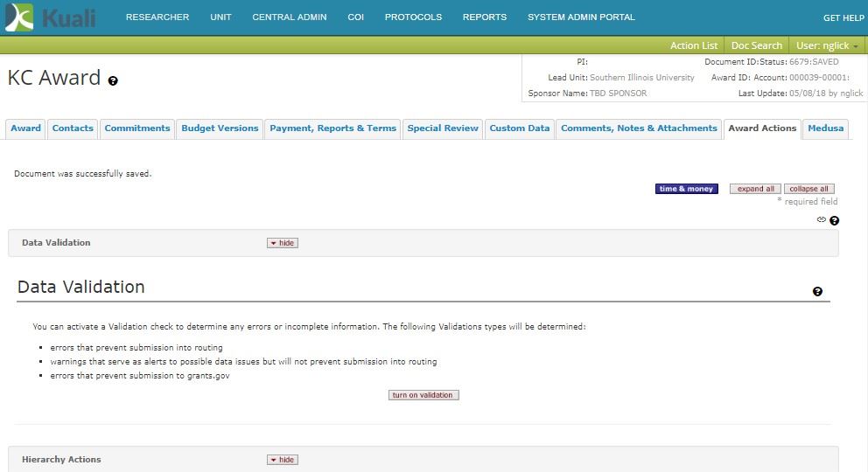This screenshot has height=472, width=868.
Task: Click help icon next to KC Award title
Action: [113, 80]
